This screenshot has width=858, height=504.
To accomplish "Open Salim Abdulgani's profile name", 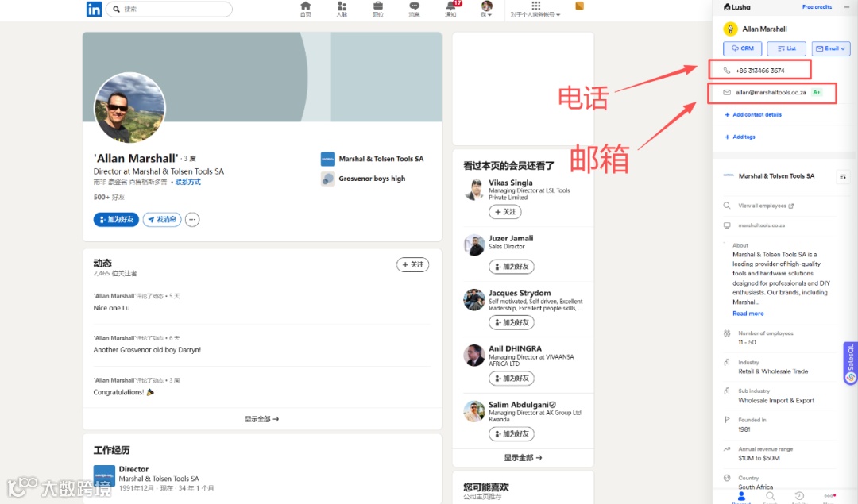I will [x=519, y=405].
